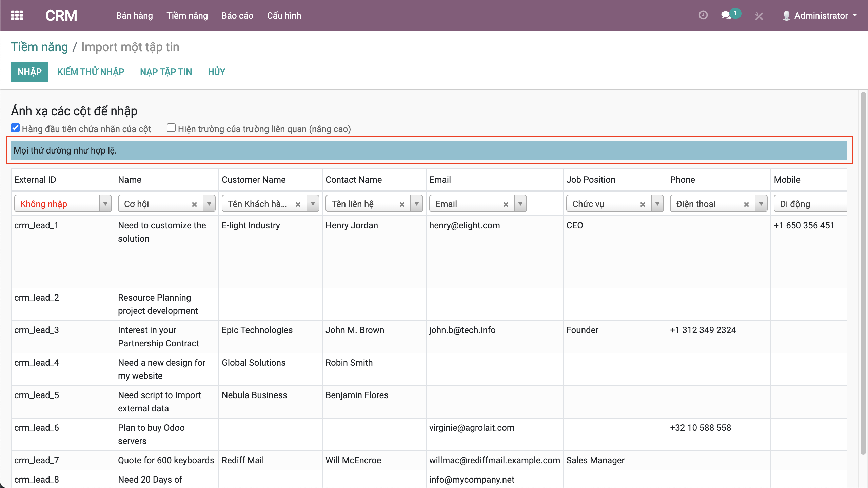Open the Cấu hình menu
The image size is (868, 488).
(x=284, y=16)
